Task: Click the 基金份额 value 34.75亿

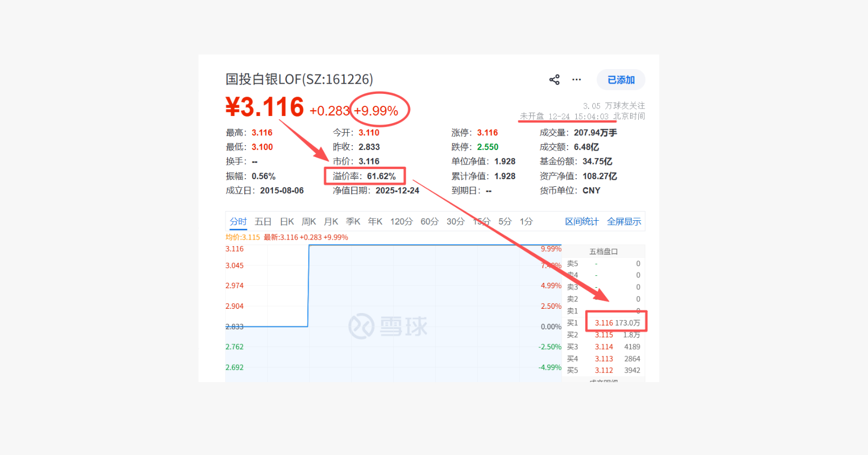Action: click(598, 161)
